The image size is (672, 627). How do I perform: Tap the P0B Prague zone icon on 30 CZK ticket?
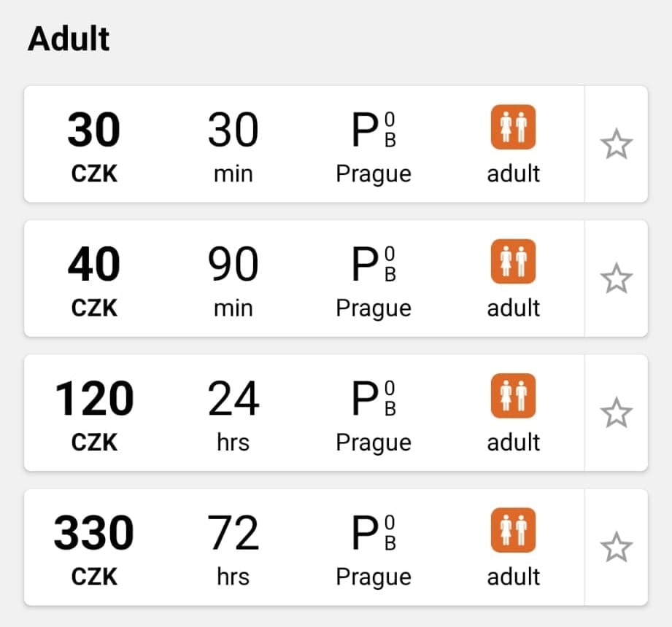click(374, 129)
